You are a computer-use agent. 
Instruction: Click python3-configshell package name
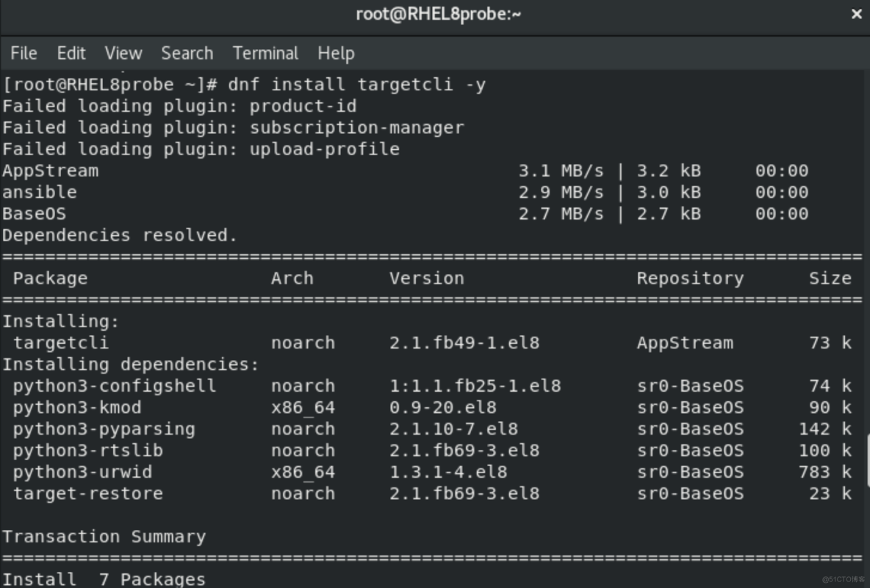115,386
